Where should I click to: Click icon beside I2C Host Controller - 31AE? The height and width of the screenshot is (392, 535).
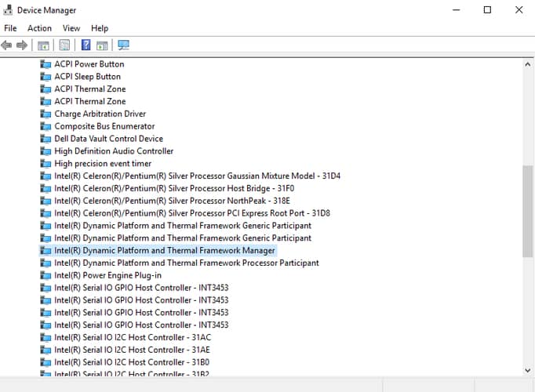point(45,350)
